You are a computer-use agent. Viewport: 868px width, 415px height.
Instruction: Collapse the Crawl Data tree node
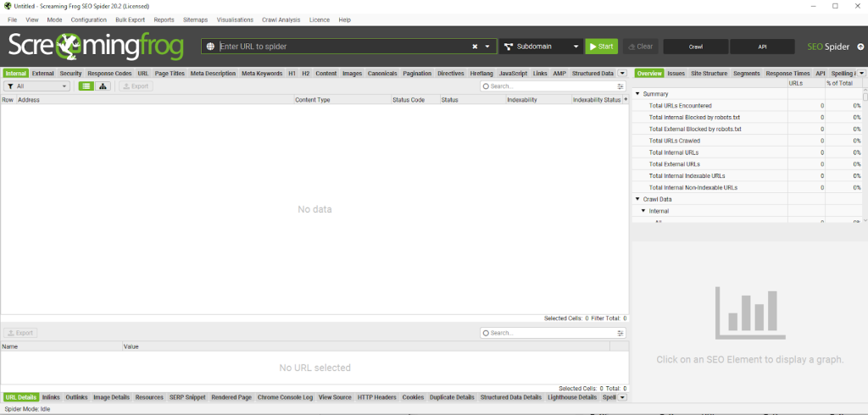pyautogui.click(x=637, y=199)
